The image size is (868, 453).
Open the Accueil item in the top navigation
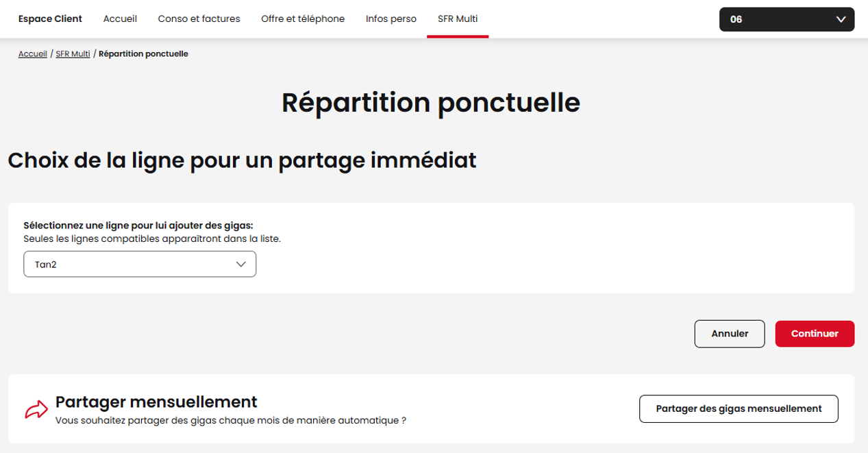pyautogui.click(x=120, y=19)
